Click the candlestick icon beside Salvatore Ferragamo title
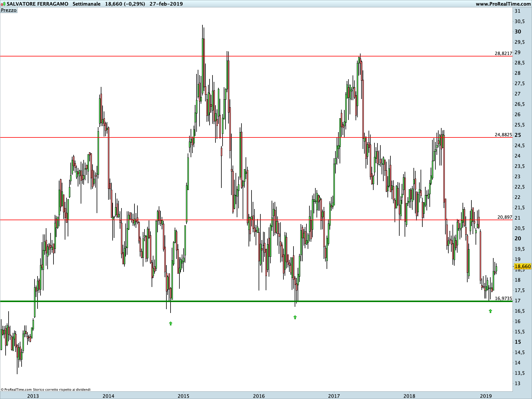Screen dimensions: 532x399 pos(3,4)
